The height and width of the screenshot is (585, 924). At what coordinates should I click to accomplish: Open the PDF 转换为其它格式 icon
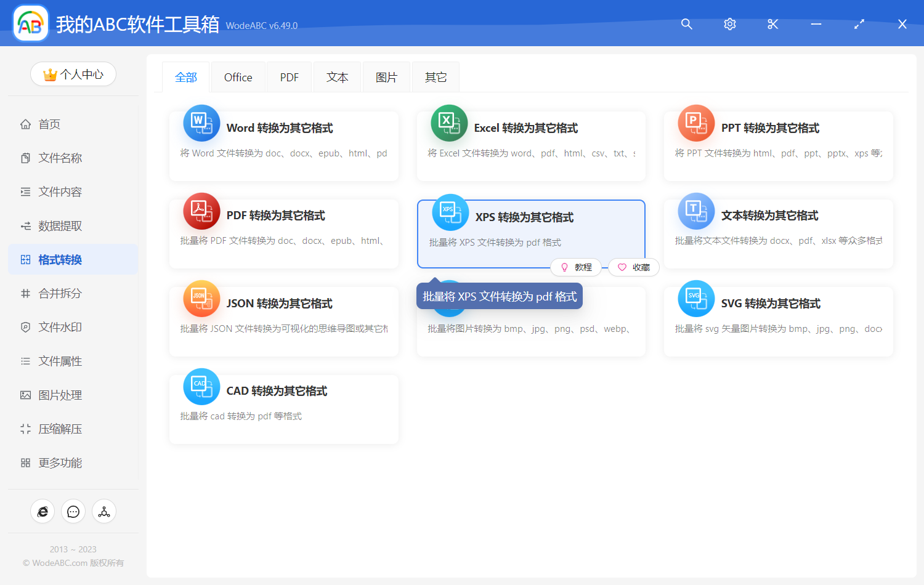[x=201, y=211]
